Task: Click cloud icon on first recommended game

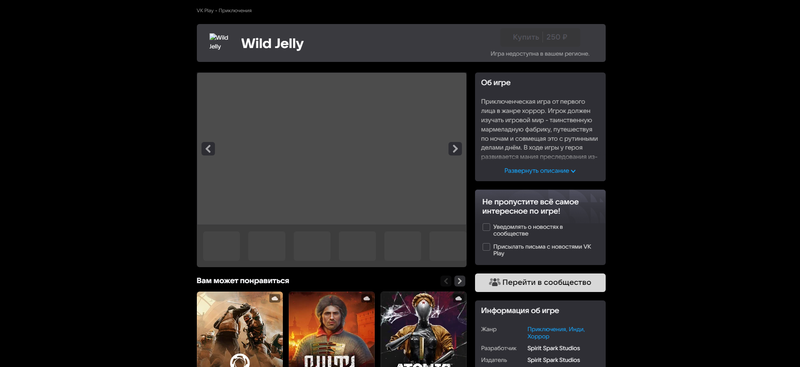Action: click(275, 298)
